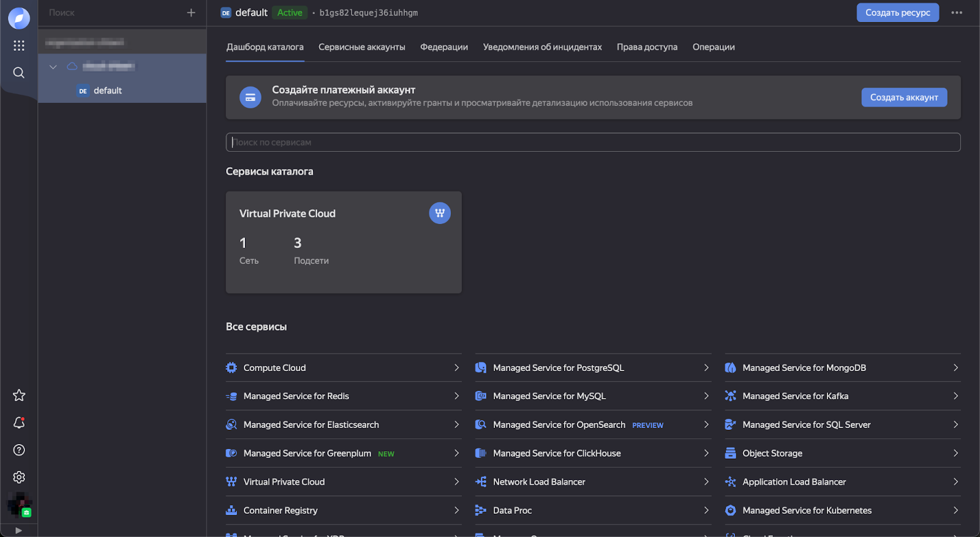Click the plus icon to add resource
This screenshot has width=980, height=537.
(191, 13)
